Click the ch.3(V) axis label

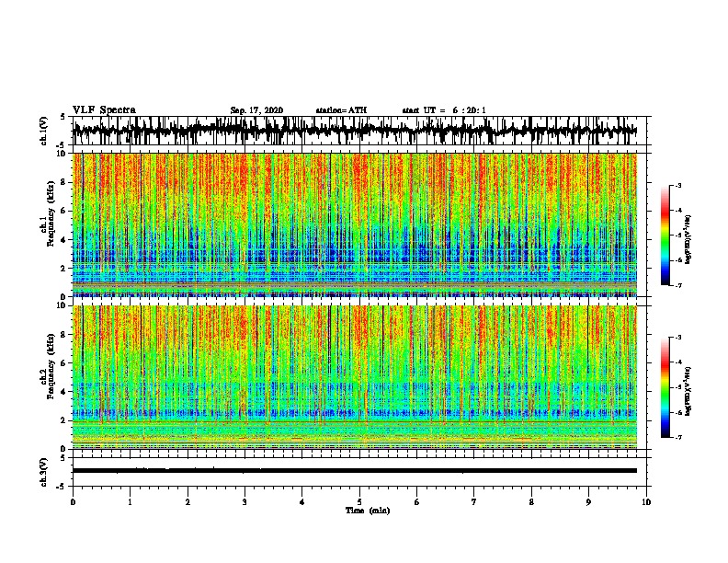click(x=43, y=472)
